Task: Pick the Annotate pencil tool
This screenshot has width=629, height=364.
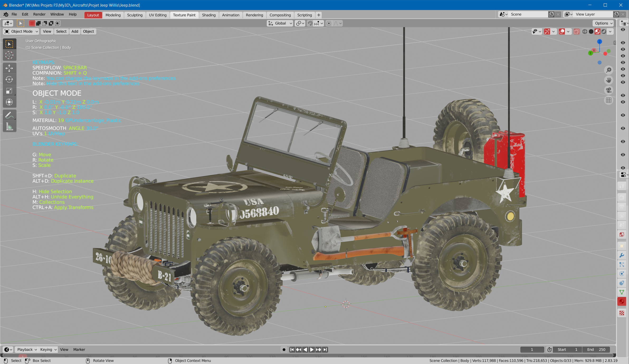Action: [9, 115]
